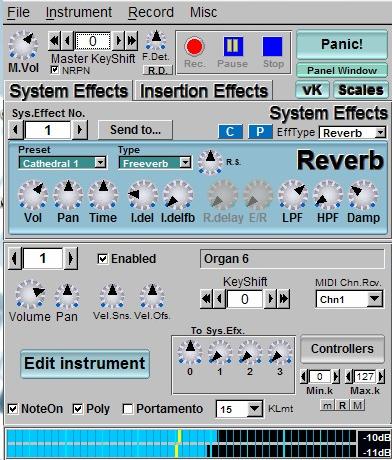Click the blue Stop recording icon
The image size is (392, 460).
[273, 46]
